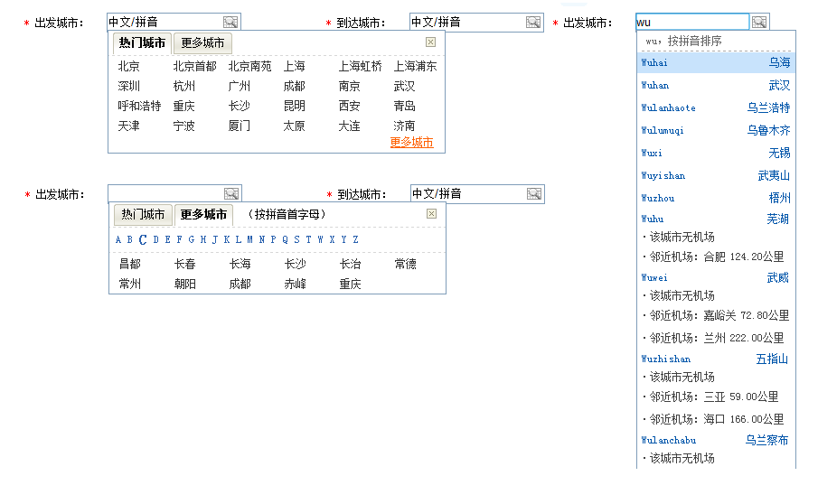Click letter W in pinyin index
This screenshot has height=504, width=818.
click(320, 239)
